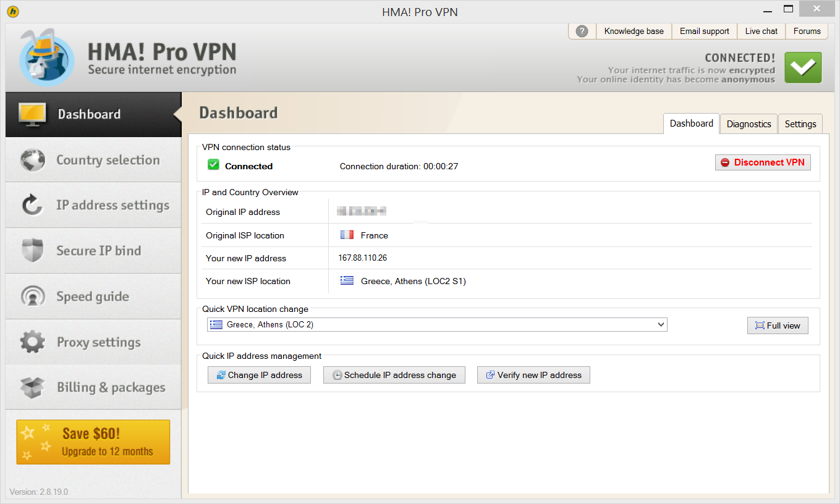
Task: Open the Dashboard sidebar section
Action: (x=93, y=114)
